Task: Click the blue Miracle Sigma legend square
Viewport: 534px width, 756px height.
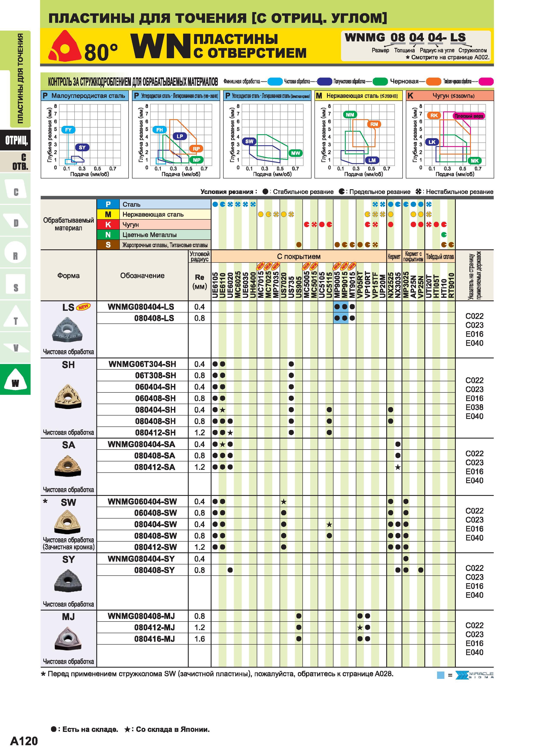Action: (441, 675)
